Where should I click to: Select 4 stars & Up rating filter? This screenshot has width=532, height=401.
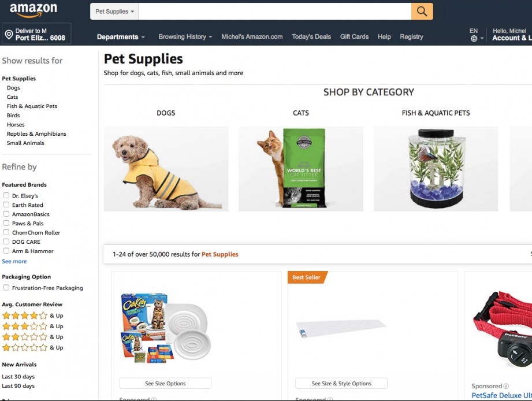(32, 315)
